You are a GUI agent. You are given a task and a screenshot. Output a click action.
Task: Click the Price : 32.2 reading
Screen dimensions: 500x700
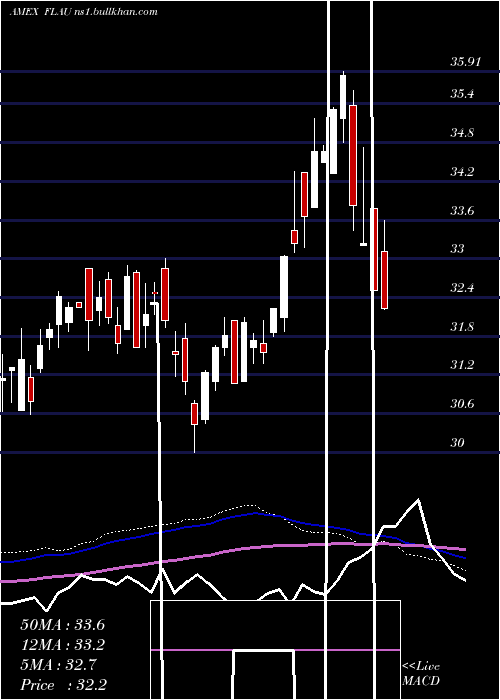[x=63, y=685]
